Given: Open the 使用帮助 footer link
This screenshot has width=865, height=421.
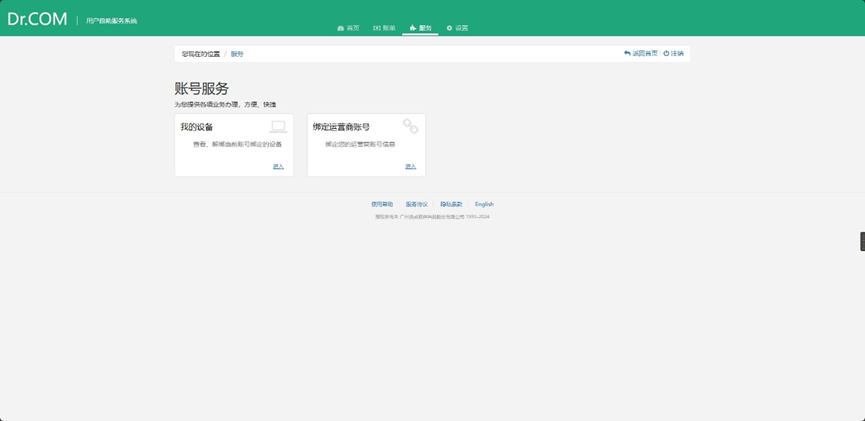Looking at the screenshot, I should click(x=382, y=204).
